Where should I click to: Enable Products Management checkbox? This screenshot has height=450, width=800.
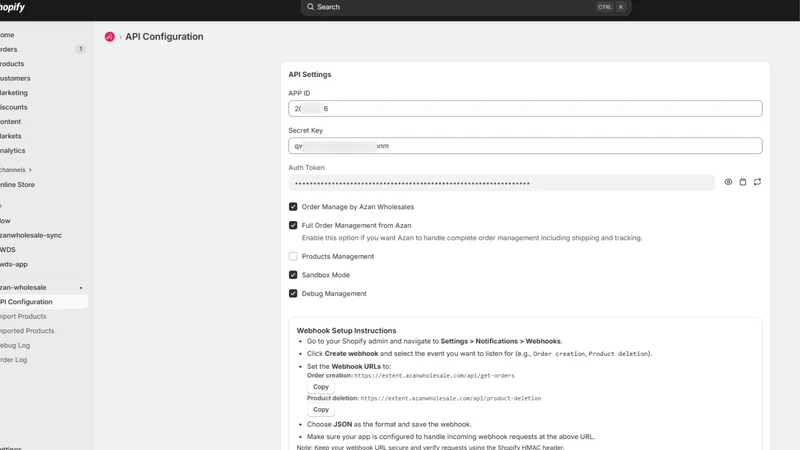pos(293,256)
